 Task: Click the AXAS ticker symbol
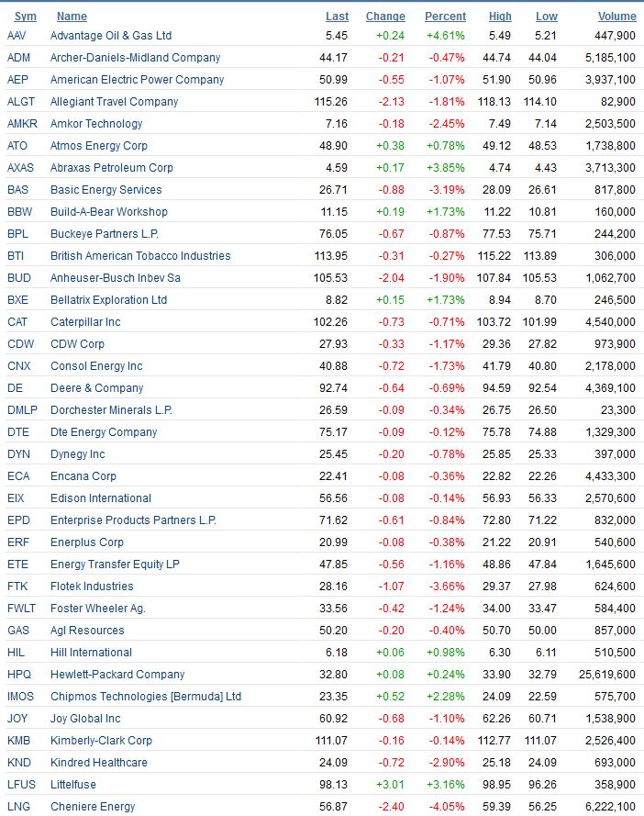(20, 168)
